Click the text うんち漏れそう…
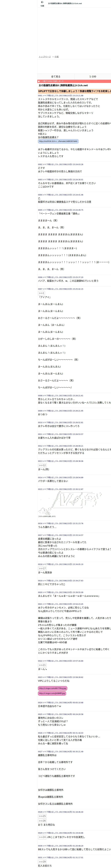 coord(47,527)
